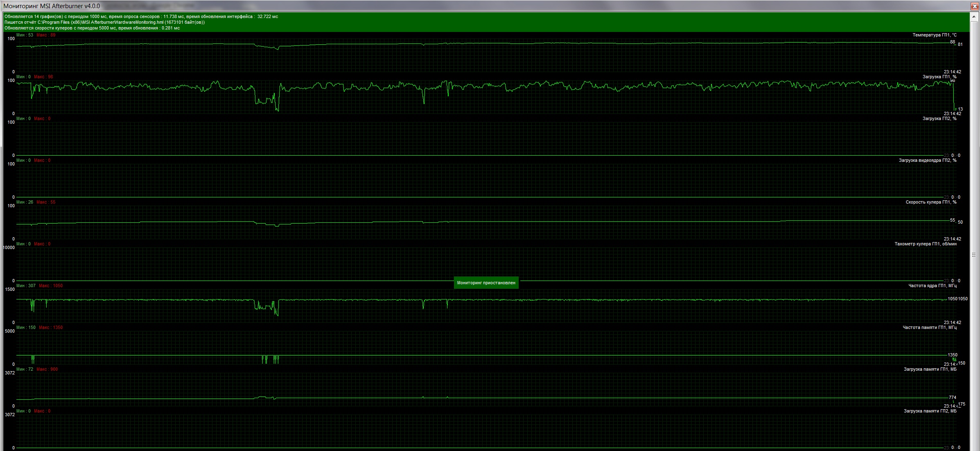Viewport: 980px width, 451px height.
Task: Click the 'Загрузка памяти ГП2, МБ' label
Action: [x=930, y=411]
